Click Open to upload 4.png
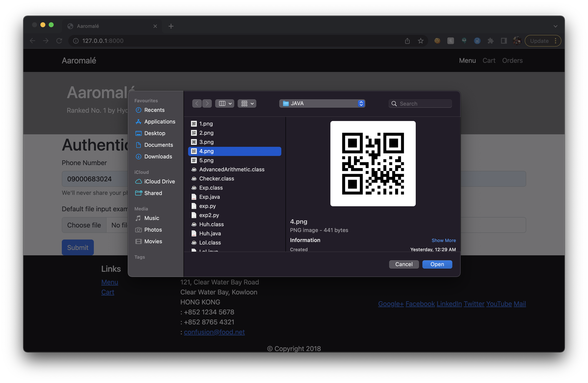The height and width of the screenshot is (383, 588). [x=437, y=264]
